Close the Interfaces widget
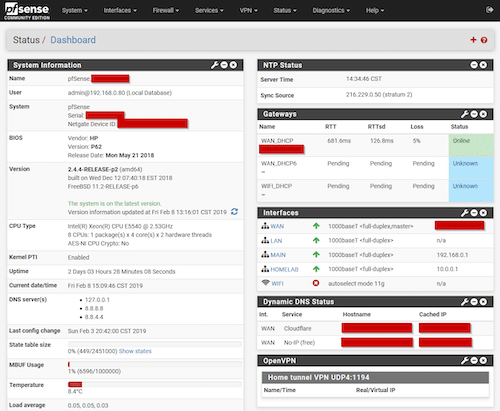The height and width of the screenshot is (411, 500). point(483,213)
